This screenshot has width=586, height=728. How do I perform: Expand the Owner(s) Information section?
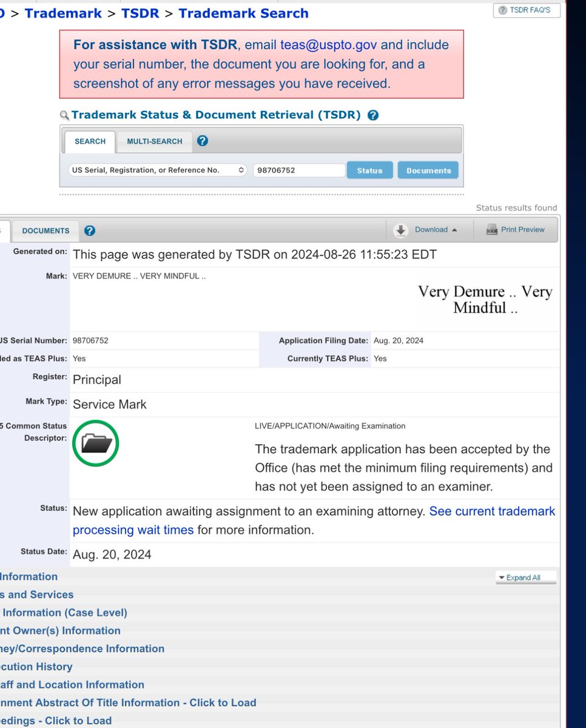pyautogui.click(x=60, y=631)
